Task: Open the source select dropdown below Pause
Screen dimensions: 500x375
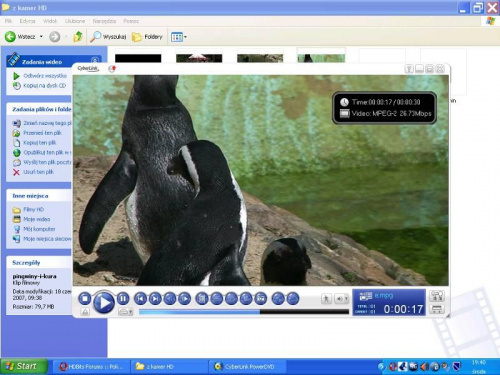Action: (125, 312)
